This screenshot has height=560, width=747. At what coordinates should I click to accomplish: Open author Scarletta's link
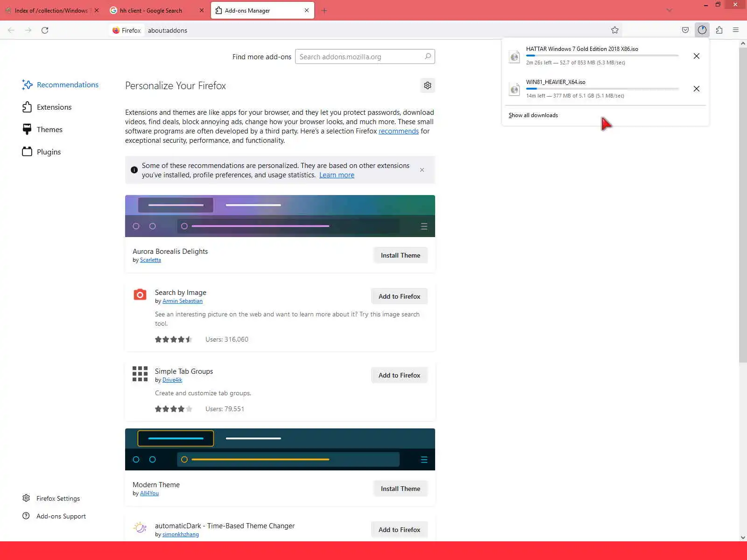[x=150, y=260]
